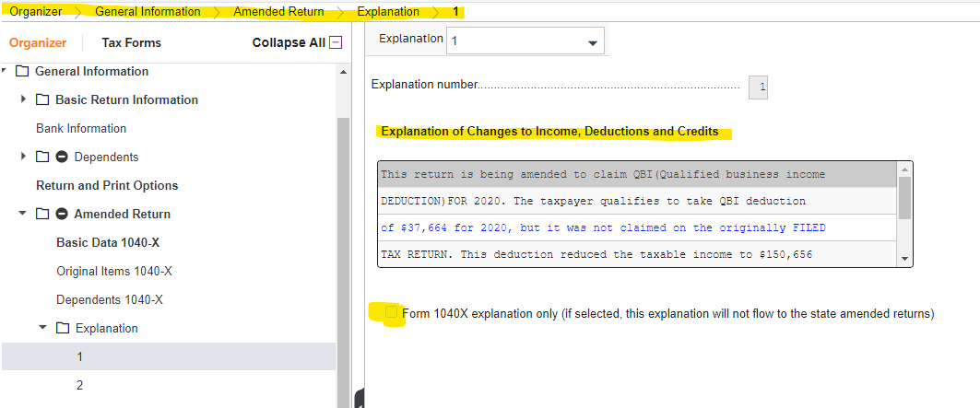Click the Amended Return folder icon
This screenshot has width=980, height=408.
[41, 215]
